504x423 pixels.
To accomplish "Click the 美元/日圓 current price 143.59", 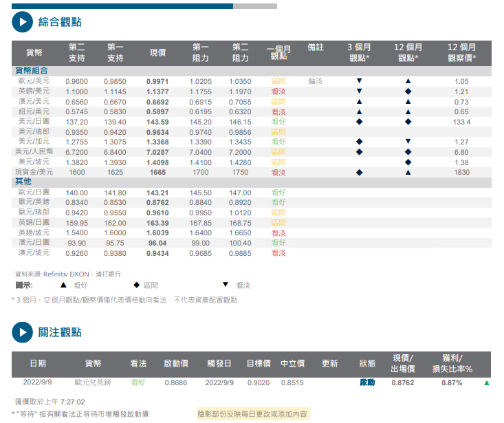I will 157,122.
